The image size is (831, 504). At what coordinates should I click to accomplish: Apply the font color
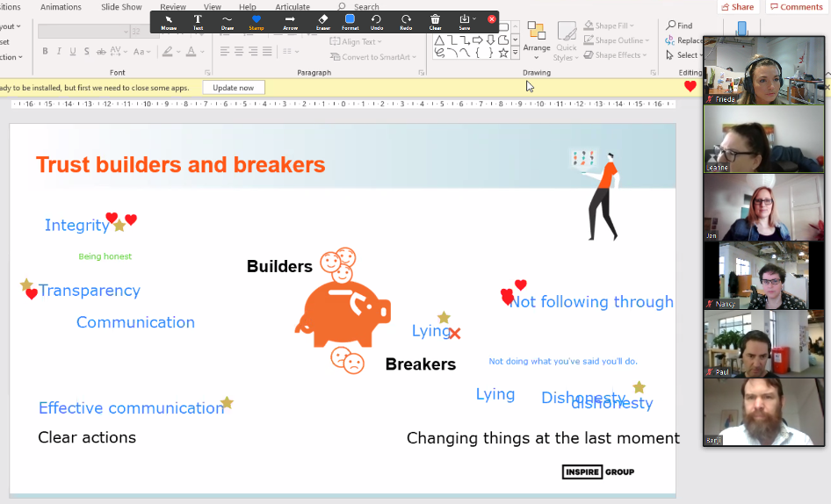[x=191, y=52]
